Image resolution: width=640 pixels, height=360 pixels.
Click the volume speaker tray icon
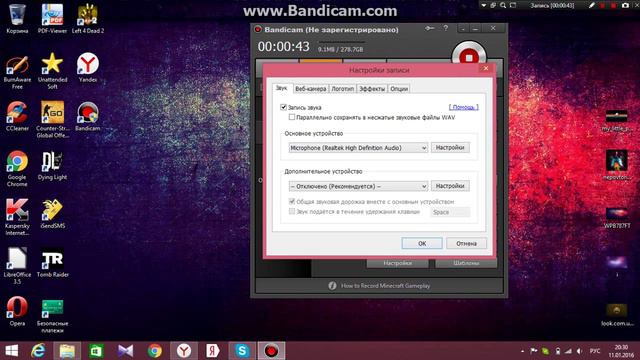580,351
